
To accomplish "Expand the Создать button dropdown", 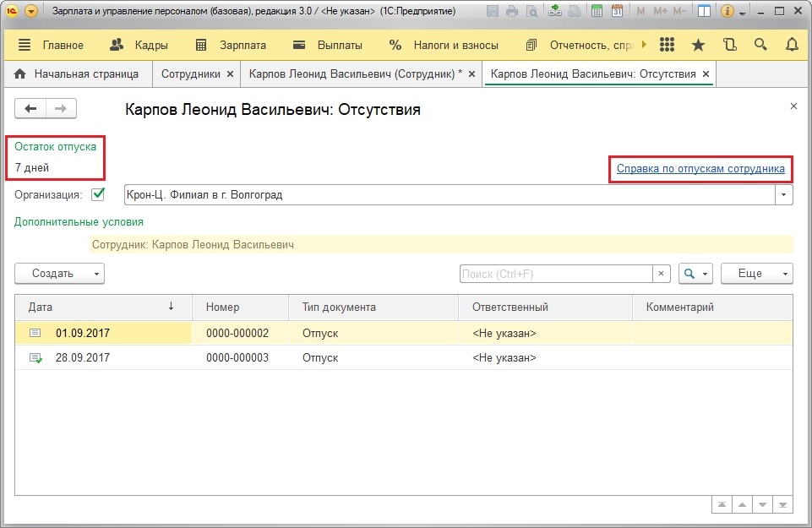I will coord(97,274).
